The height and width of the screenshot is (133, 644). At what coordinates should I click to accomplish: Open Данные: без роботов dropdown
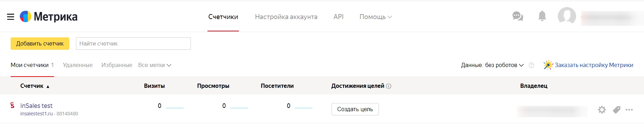click(492, 65)
